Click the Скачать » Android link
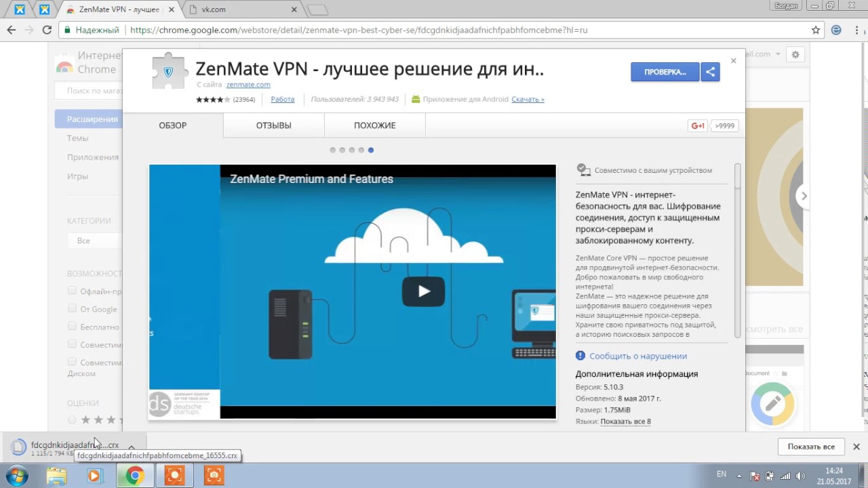 (528, 99)
